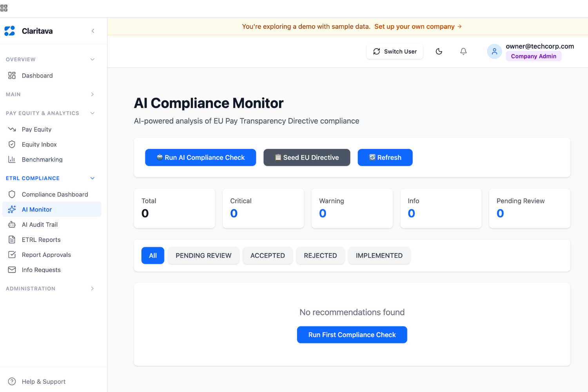Image resolution: width=588 pixels, height=392 pixels.
Task: Open Info Requests
Action: [x=52, y=270]
